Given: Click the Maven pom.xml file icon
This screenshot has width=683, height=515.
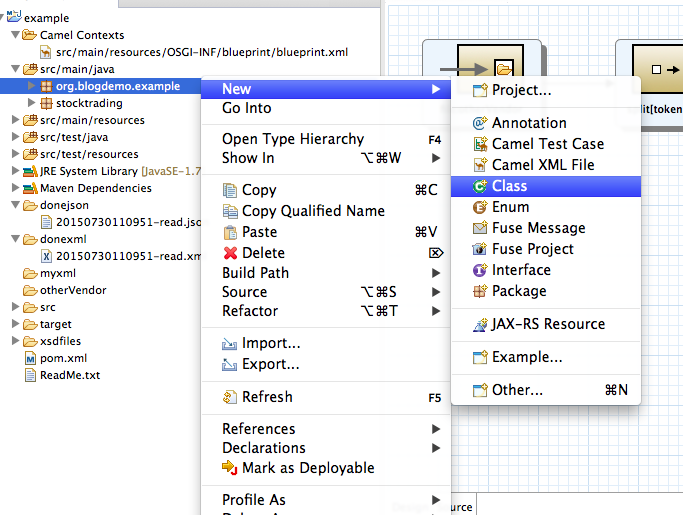Looking at the screenshot, I should [x=30, y=359].
